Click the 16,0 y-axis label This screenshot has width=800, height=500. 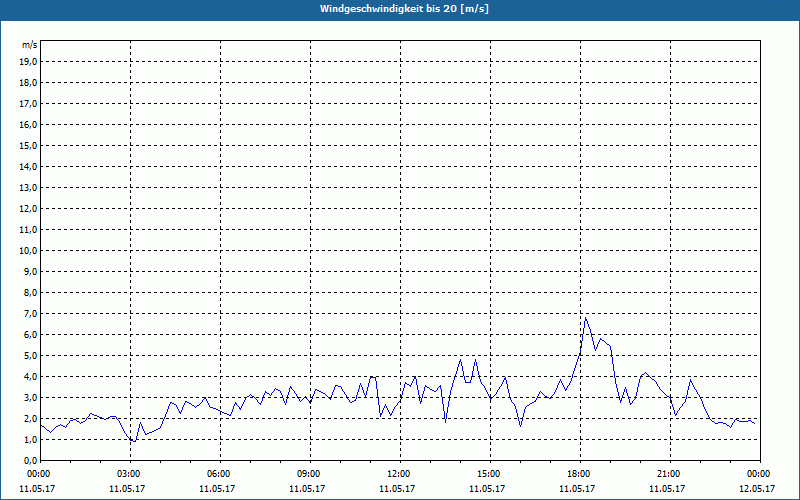click(x=28, y=124)
